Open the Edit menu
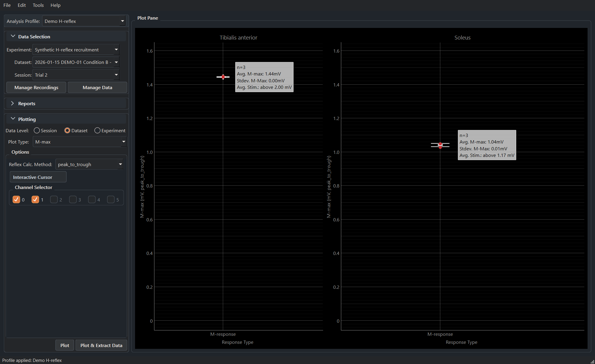The width and height of the screenshot is (595, 364). [x=22, y=5]
